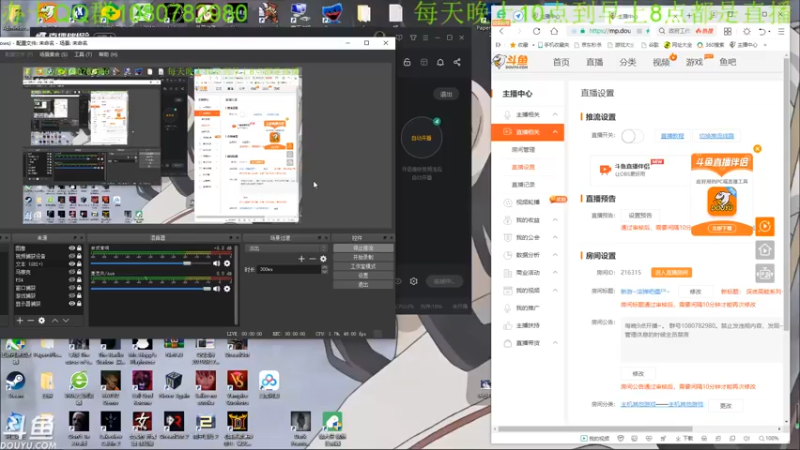
Task: Collapse the 直播相关 sidebar section
Action: pos(555,132)
